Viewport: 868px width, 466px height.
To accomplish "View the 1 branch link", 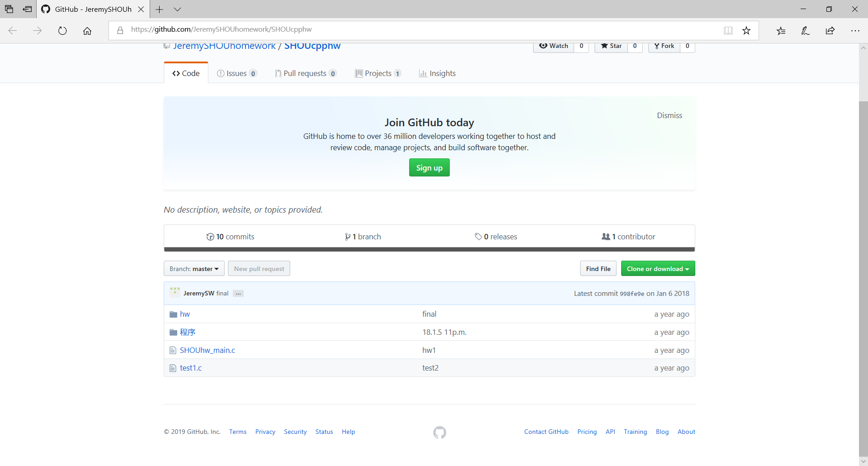I will click(363, 237).
